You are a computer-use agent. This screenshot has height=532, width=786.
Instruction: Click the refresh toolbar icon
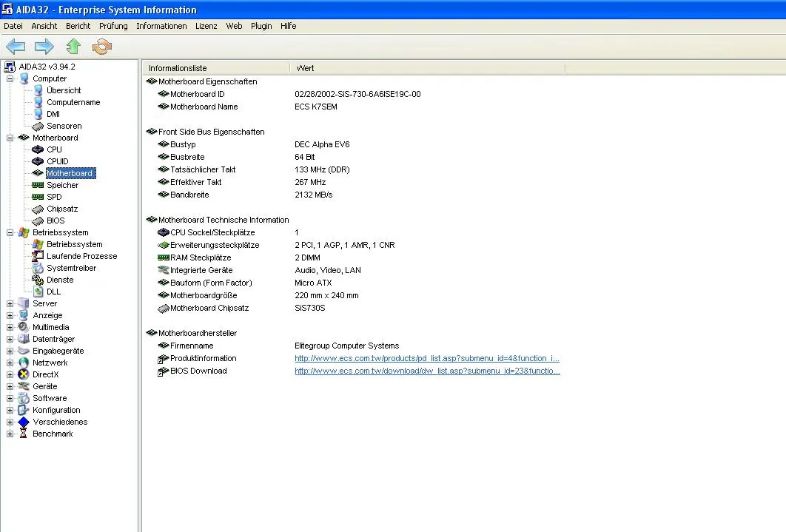[x=101, y=47]
